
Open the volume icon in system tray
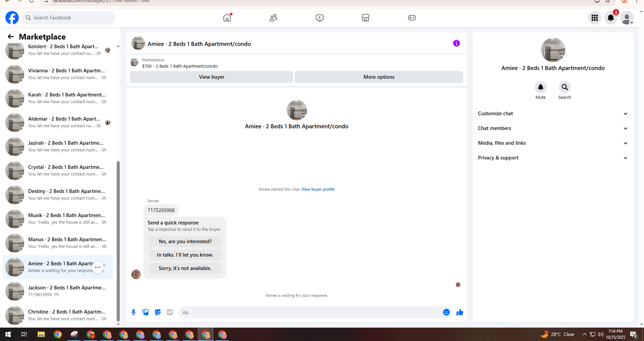coord(600,334)
